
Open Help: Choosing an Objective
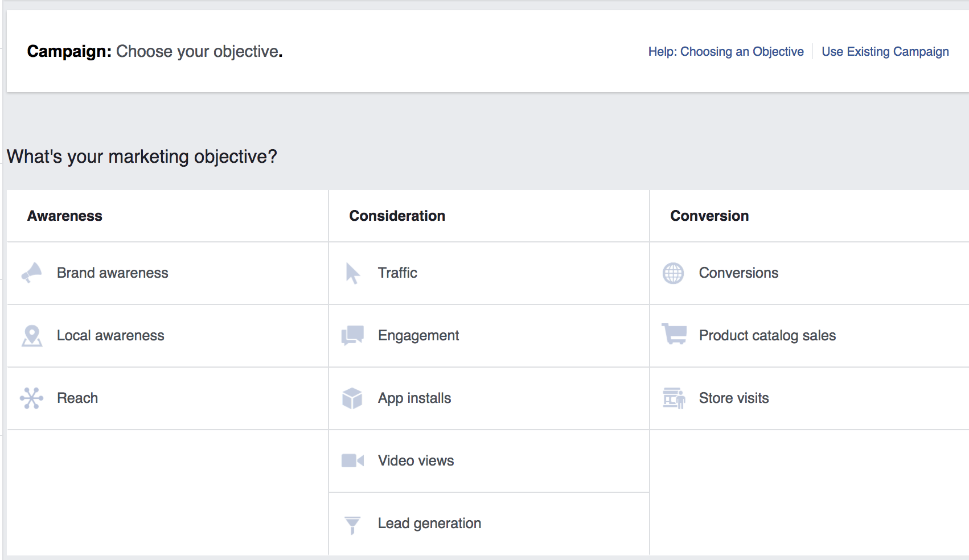tap(725, 51)
